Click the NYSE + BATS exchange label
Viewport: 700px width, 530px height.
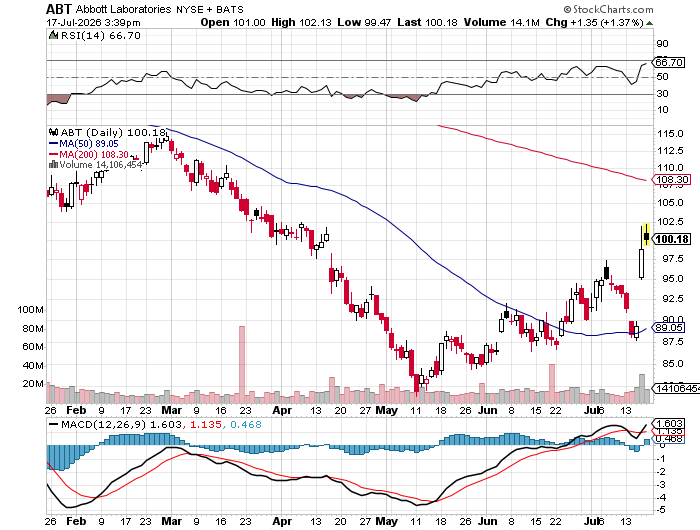(x=210, y=9)
